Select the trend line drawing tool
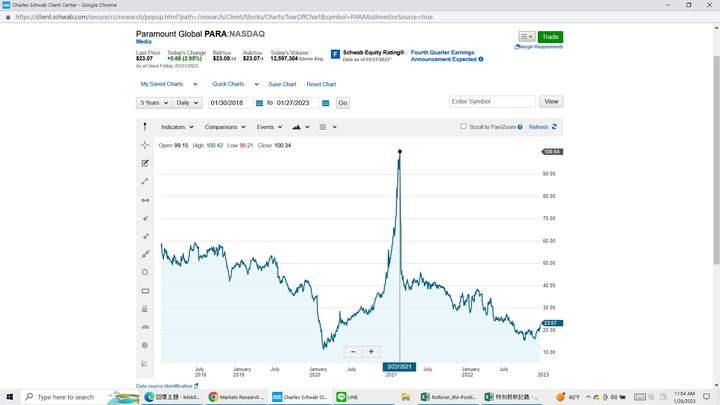 [x=145, y=181]
